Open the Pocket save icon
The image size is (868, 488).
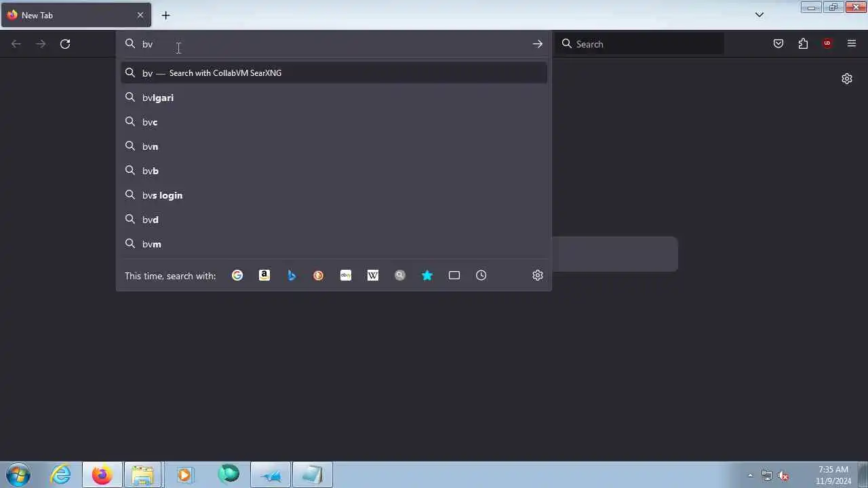coord(778,44)
